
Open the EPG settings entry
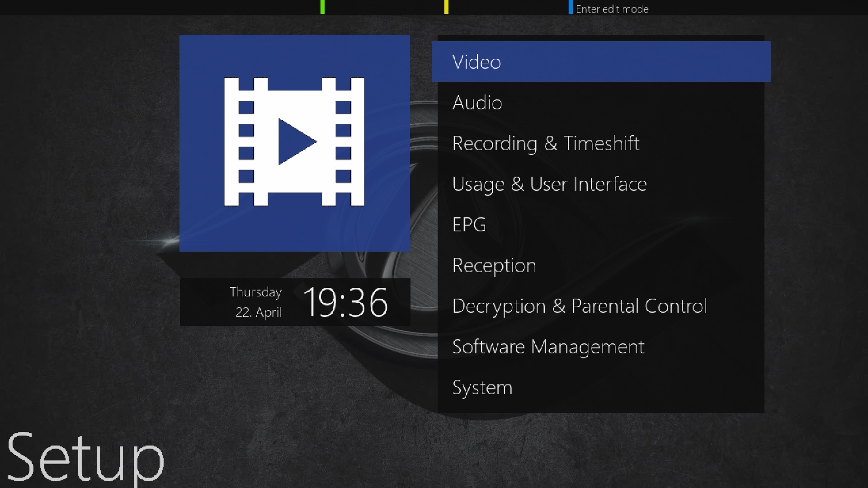(469, 225)
